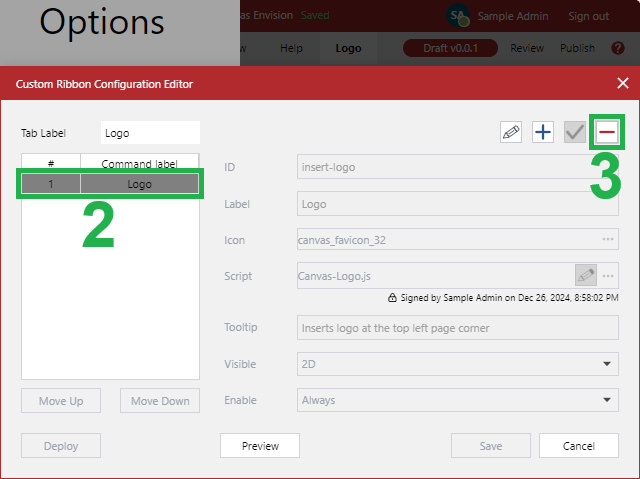Open the Visible dropdown showing 2D
This screenshot has width=640, height=479.
click(x=458, y=364)
